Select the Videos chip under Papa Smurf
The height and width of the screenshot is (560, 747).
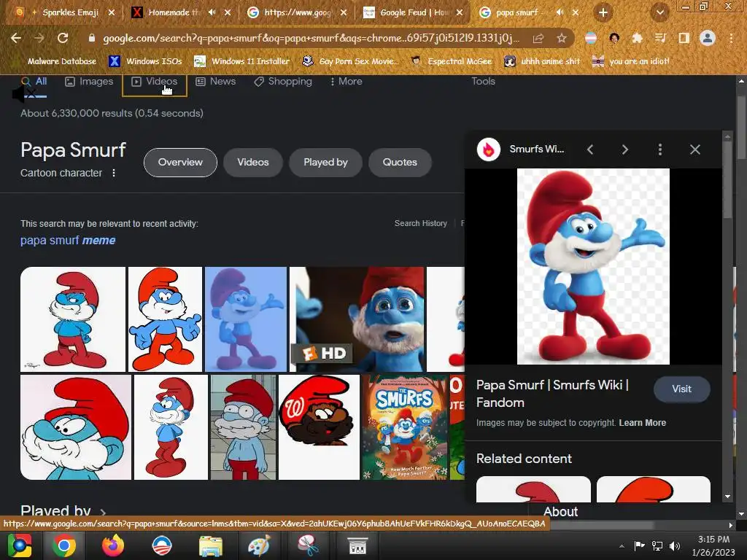[x=253, y=163]
